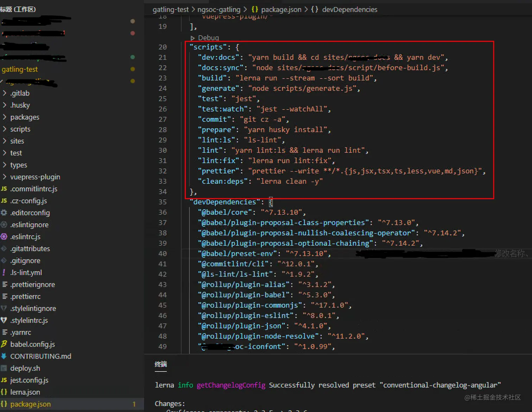Image resolution: width=532 pixels, height=412 pixels.
Task: Switch to the 终端 terminal tab
Action: click(x=161, y=365)
